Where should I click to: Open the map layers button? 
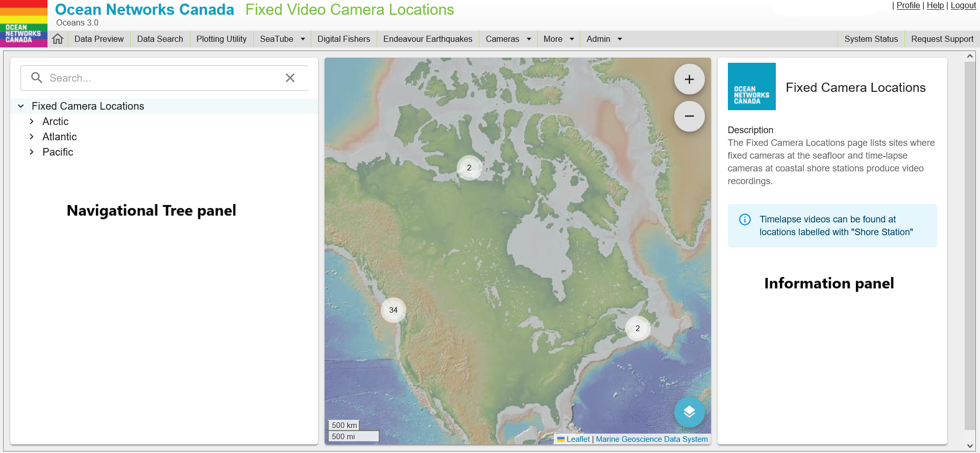pyautogui.click(x=689, y=412)
